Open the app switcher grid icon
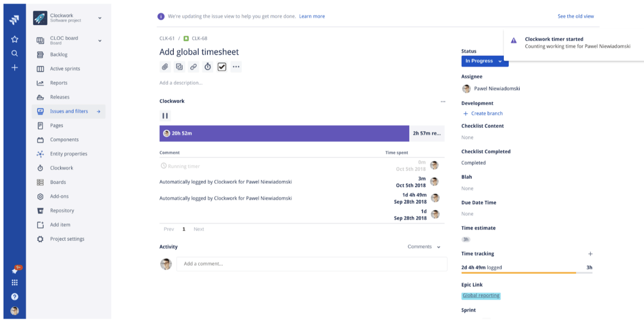 [15, 283]
